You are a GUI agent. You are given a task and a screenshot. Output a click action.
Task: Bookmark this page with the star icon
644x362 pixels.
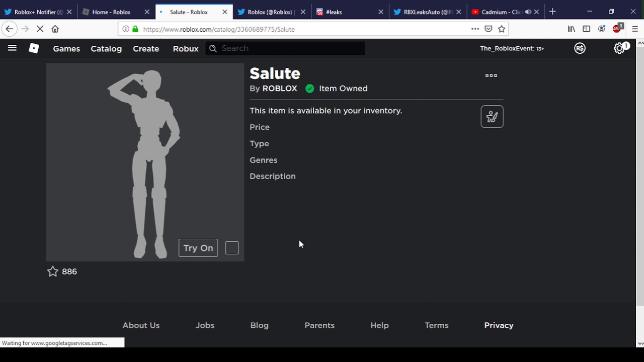[x=502, y=29]
